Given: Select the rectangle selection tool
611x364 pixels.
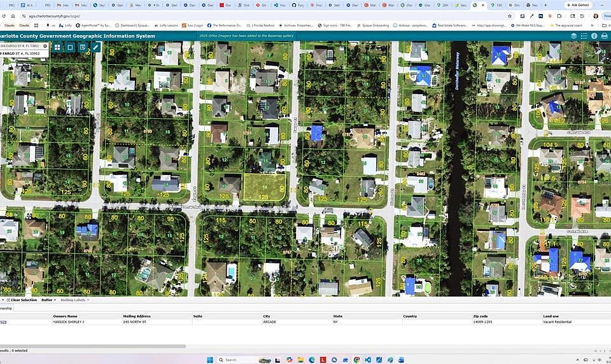Looking at the screenshot, I should click(x=70, y=47).
